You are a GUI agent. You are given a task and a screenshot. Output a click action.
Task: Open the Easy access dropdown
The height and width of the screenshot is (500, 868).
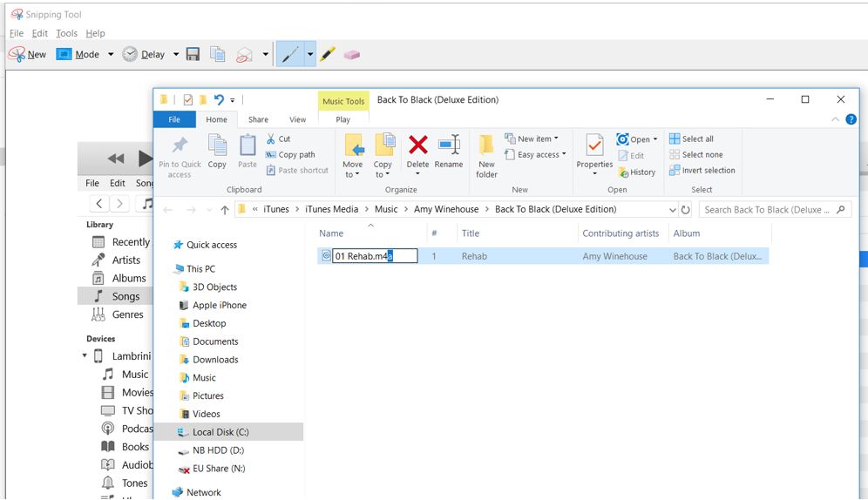click(x=535, y=155)
